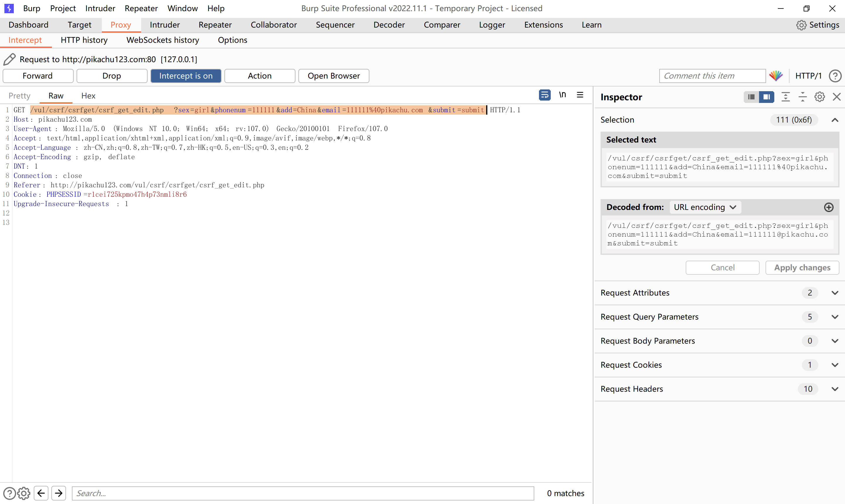Expand the Request Cookies section
The height and width of the screenshot is (504, 845).
click(834, 365)
